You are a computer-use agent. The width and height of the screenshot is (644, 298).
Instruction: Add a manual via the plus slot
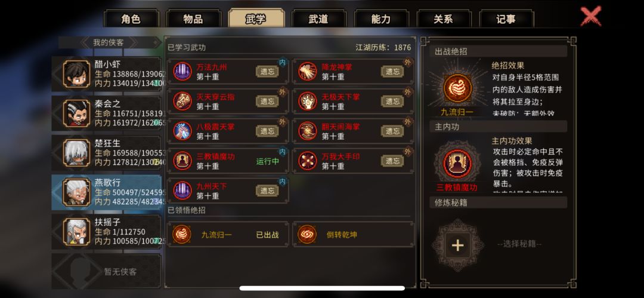(x=457, y=245)
